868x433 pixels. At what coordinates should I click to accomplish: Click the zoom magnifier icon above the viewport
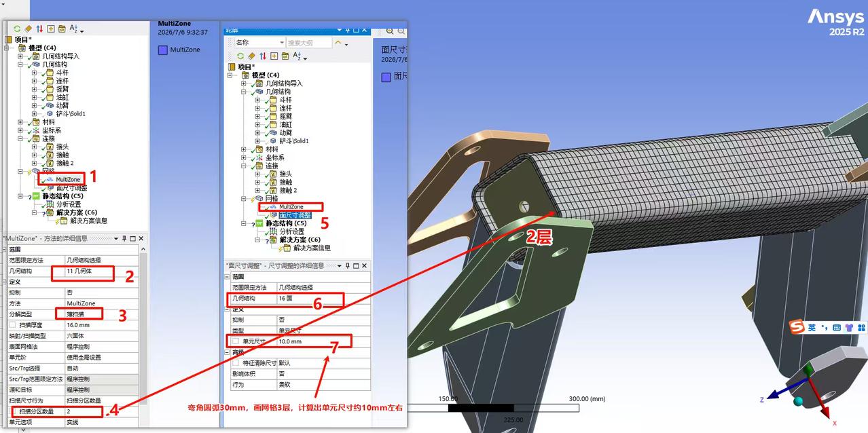(x=391, y=31)
